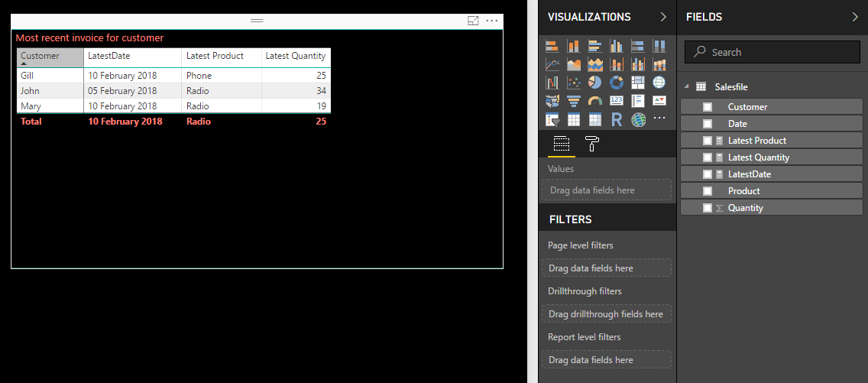868x383 pixels.
Task: Select the ArcGIS Maps visualization
Action: tap(638, 119)
